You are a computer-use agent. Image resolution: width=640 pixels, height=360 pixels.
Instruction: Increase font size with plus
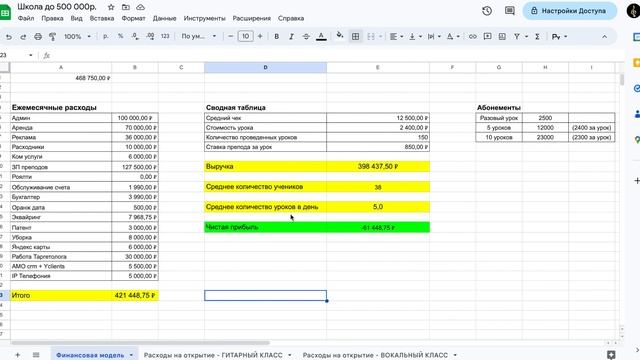pos(260,36)
